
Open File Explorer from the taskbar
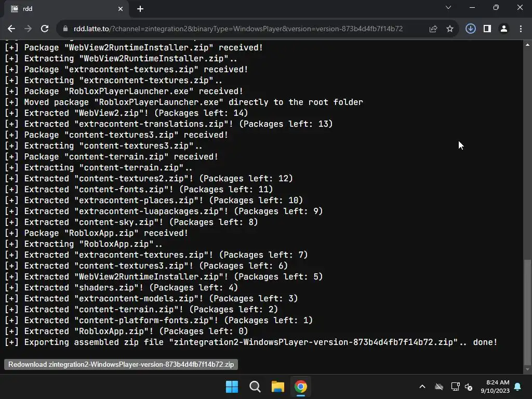click(x=277, y=387)
